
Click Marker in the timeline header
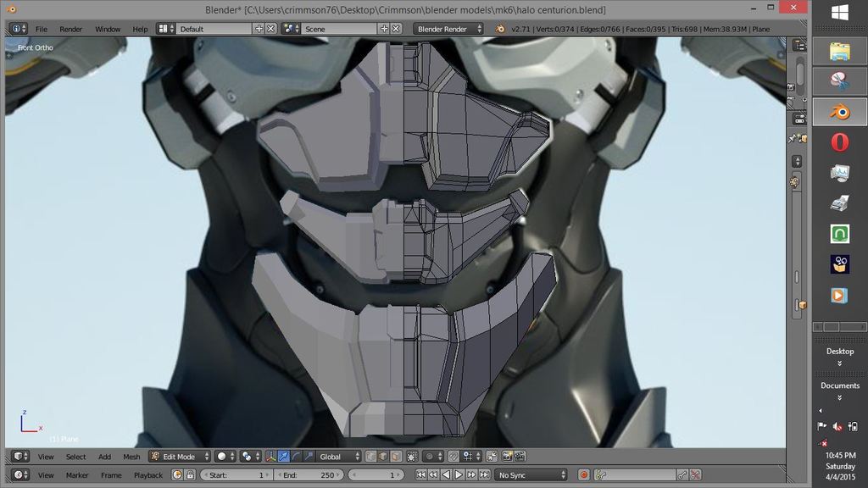pos(77,475)
